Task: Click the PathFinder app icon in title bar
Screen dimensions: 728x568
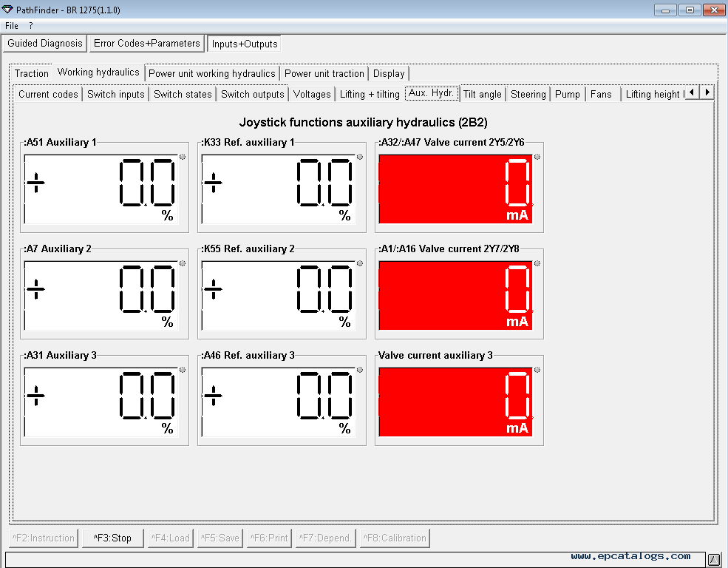Action: (8, 10)
